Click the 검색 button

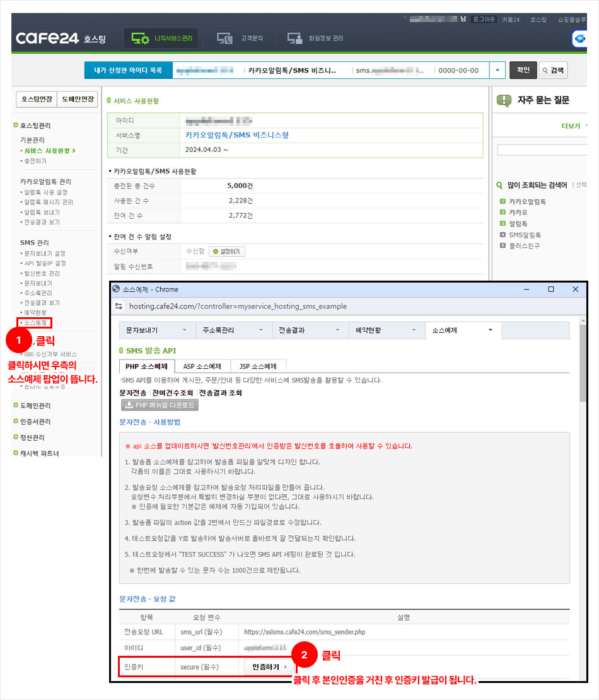pyautogui.click(x=553, y=70)
